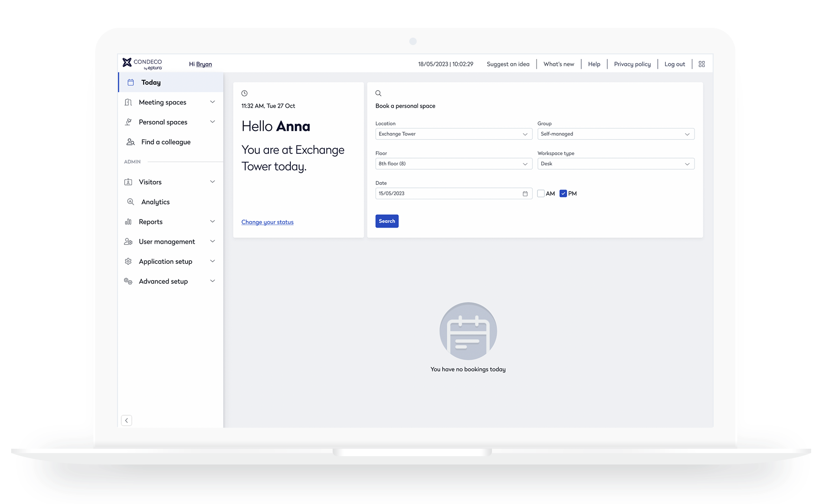Click the search magnifier icon above Book a personal space

(x=378, y=93)
